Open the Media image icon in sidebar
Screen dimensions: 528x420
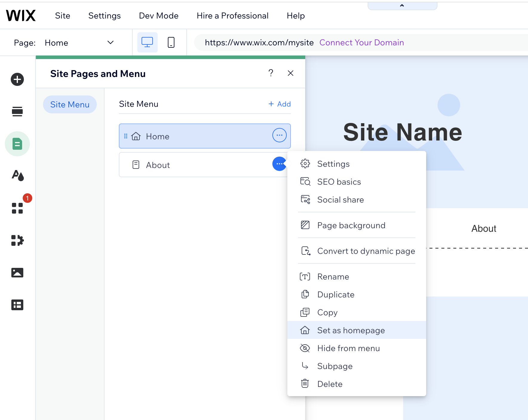click(17, 272)
